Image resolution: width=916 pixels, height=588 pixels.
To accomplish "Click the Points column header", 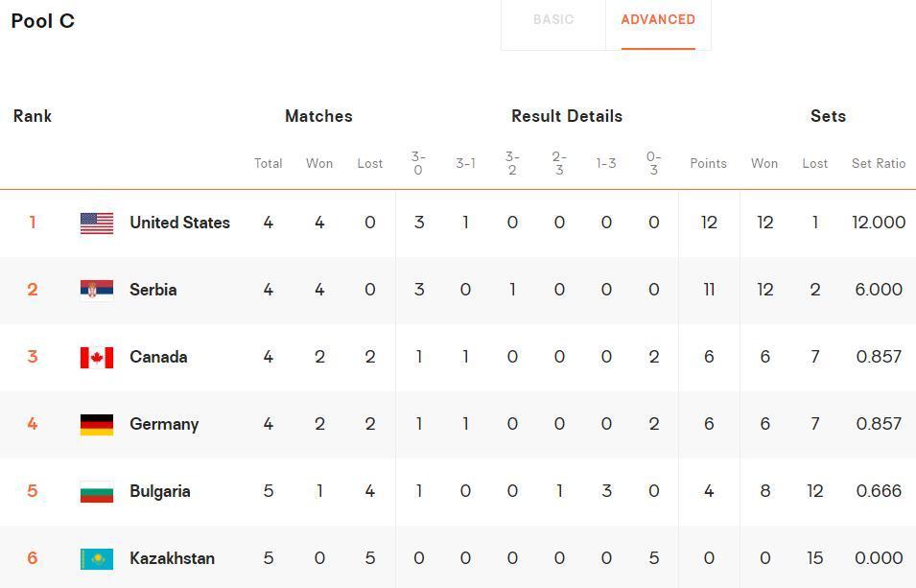I will [708, 163].
